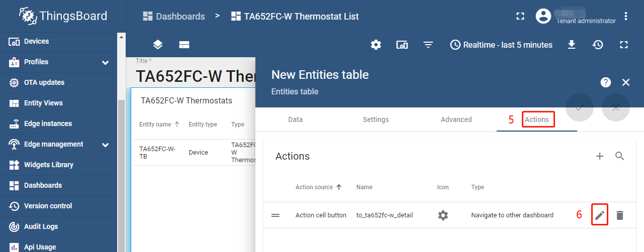Close the New Entities table panel
Viewport: 644px width, 252px height.
click(626, 82)
